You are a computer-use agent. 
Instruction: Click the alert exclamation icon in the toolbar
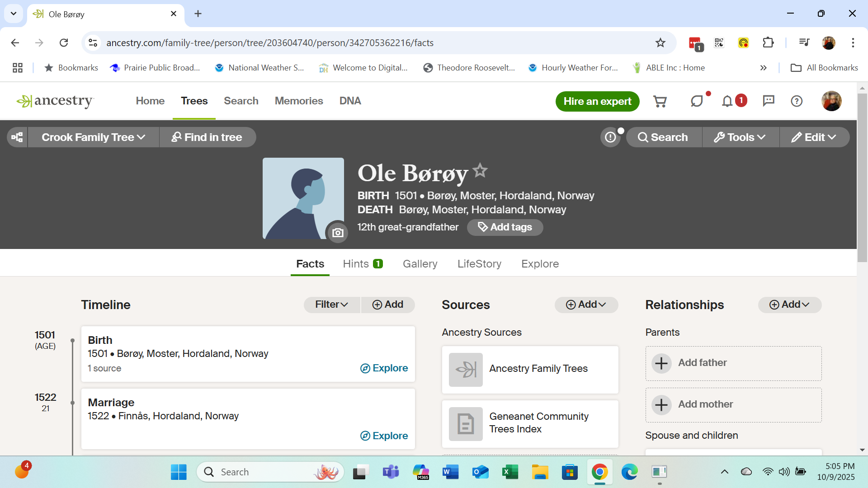(x=610, y=137)
